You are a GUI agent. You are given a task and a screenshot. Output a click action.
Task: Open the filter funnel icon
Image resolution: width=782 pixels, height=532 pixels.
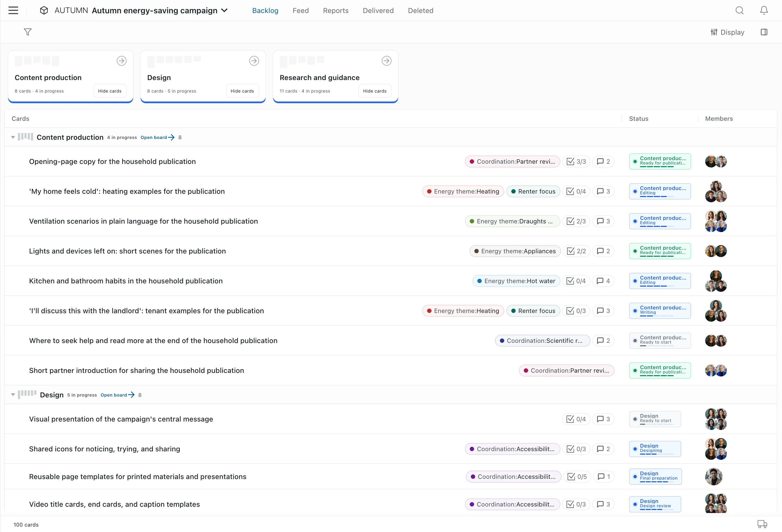28,32
